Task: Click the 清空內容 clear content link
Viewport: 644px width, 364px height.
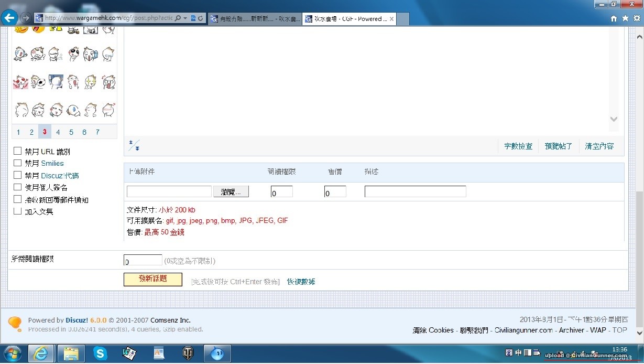Action: pyautogui.click(x=599, y=146)
